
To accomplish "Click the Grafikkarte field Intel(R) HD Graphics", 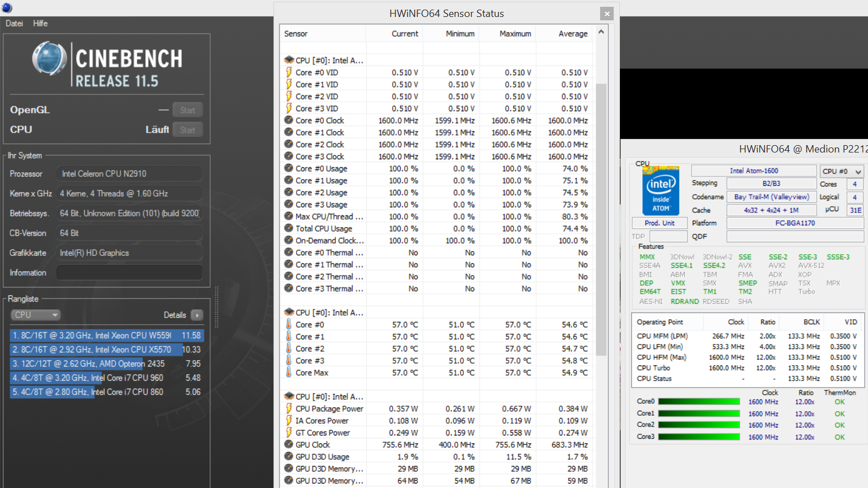I will tap(129, 252).
